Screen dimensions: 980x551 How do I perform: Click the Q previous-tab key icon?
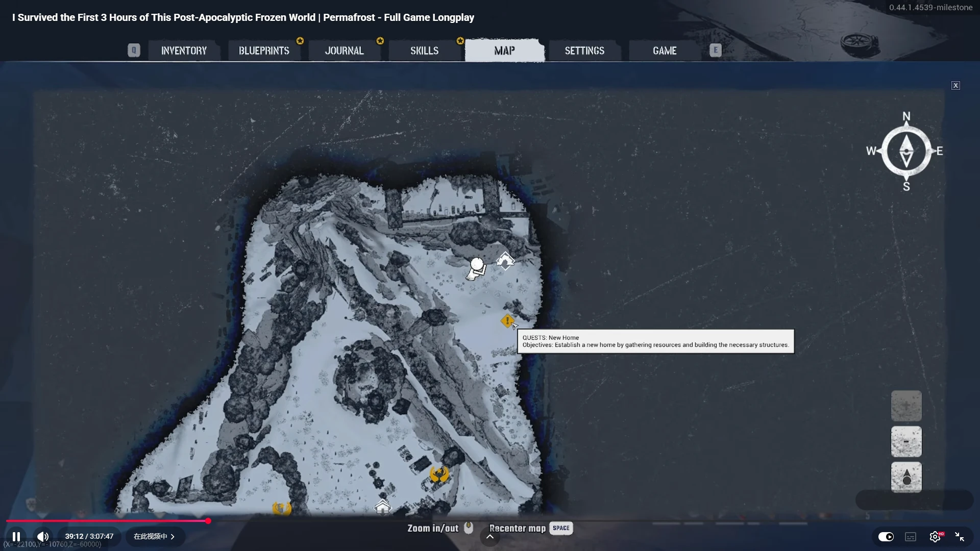[x=134, y=50]
